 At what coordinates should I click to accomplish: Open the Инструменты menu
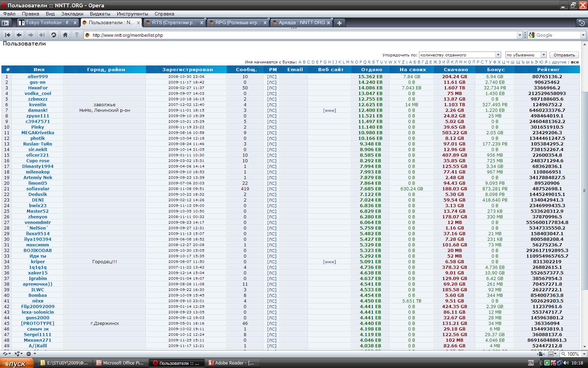click(x=132, y=14)
